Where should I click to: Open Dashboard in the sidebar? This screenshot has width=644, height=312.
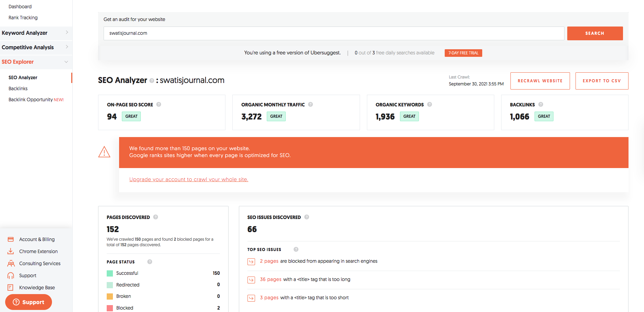20,7
